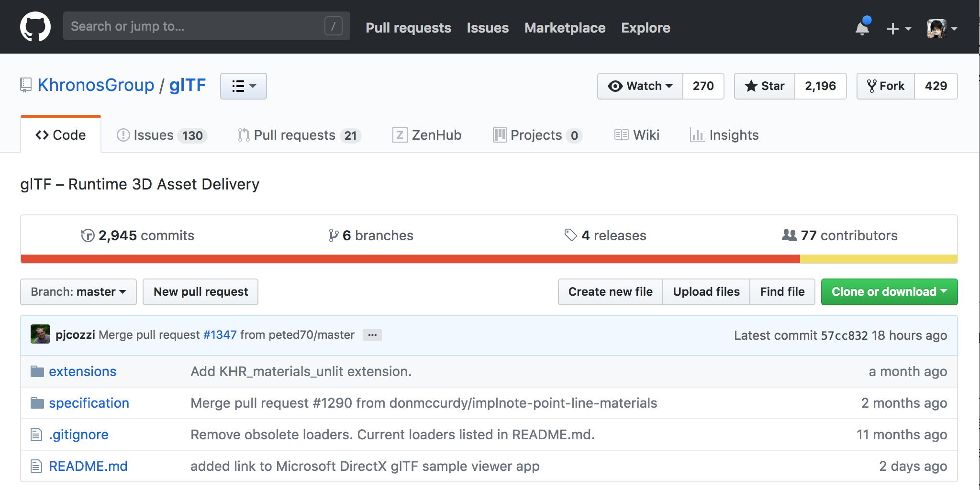
Task: Click the New pull request button
Action: click(200, 292)
